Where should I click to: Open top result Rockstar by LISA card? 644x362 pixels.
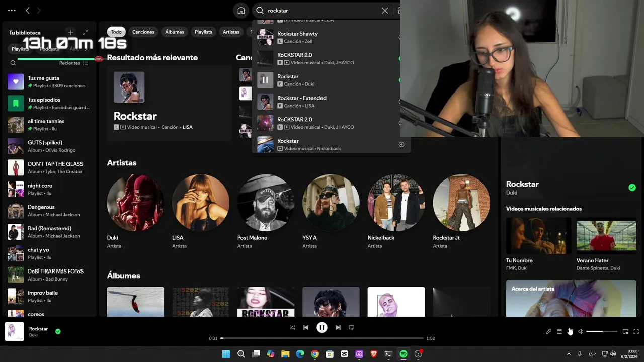point(169,103)
